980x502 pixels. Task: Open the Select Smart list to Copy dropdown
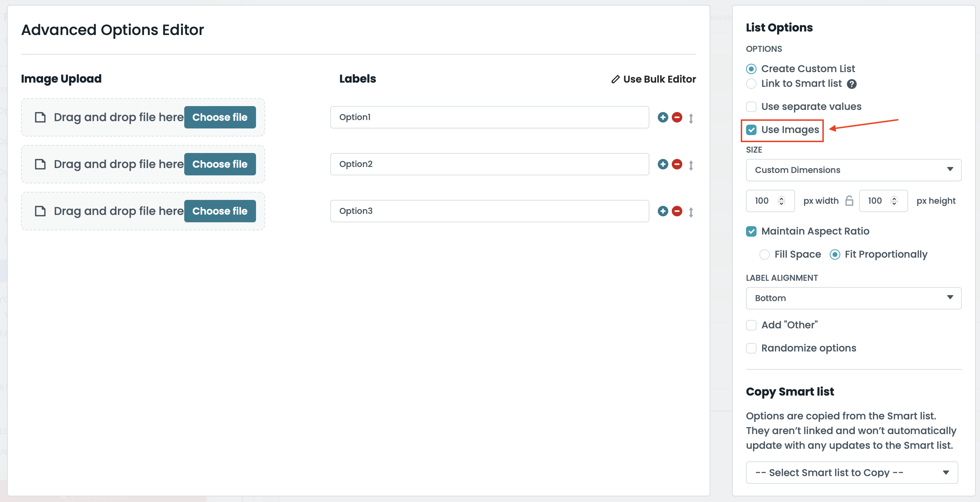[x=851, y=473]
